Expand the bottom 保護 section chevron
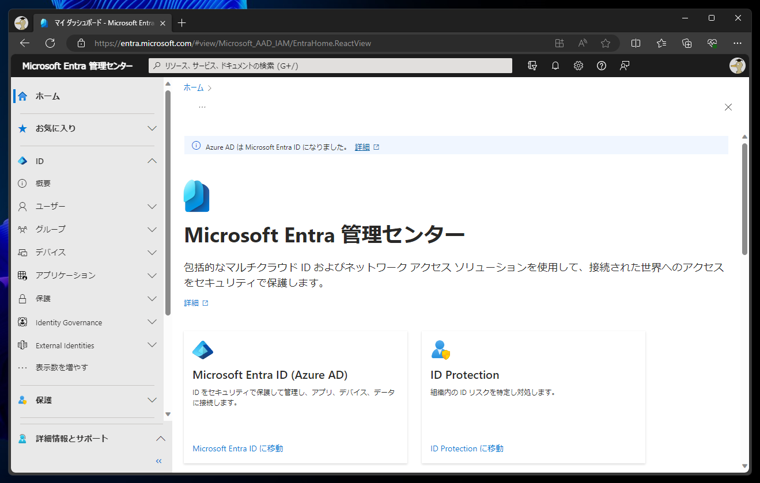Image resolution: width=760 pixels, height=483 pixels. 152,400
